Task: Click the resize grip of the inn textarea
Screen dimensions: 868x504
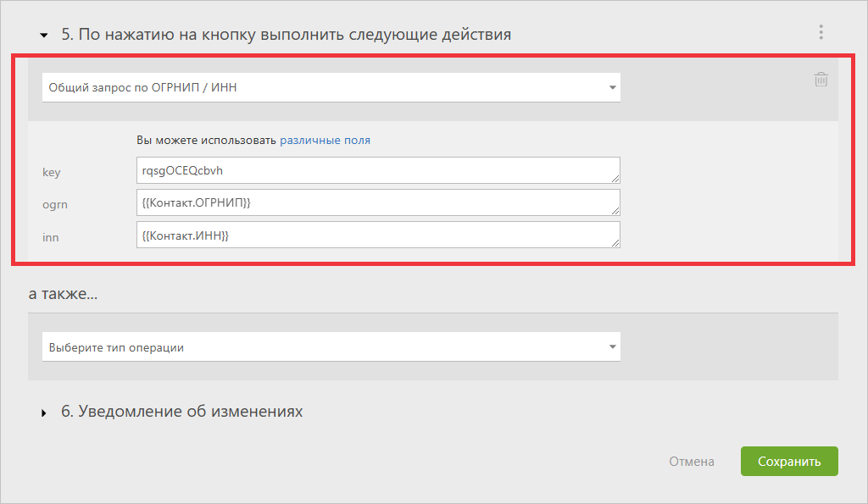Action: click(615, 243)
